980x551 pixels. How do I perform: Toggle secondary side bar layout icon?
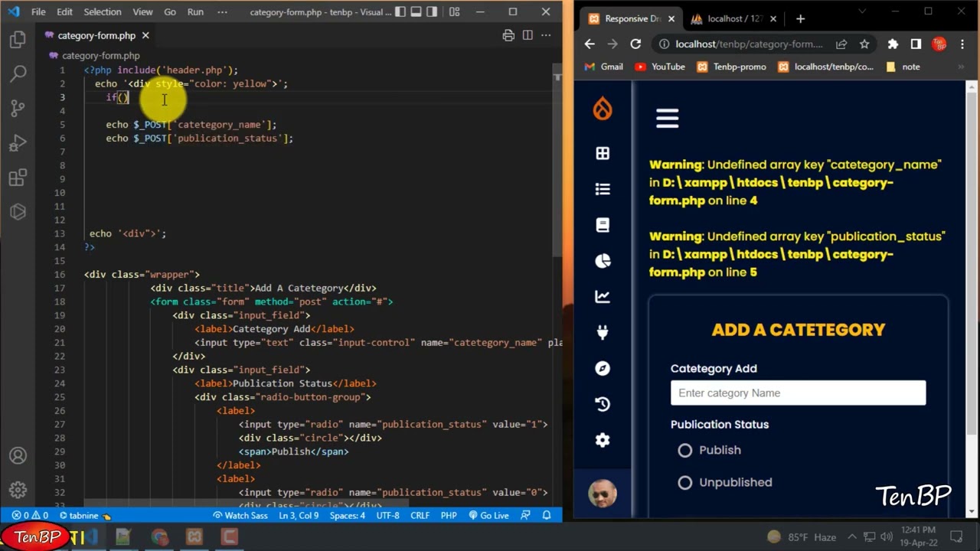433,12
